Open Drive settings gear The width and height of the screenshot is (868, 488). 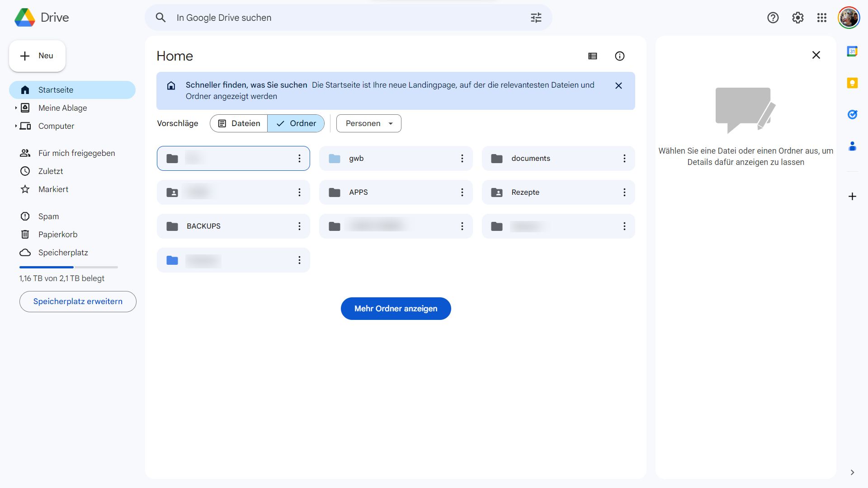pos(797,18)
